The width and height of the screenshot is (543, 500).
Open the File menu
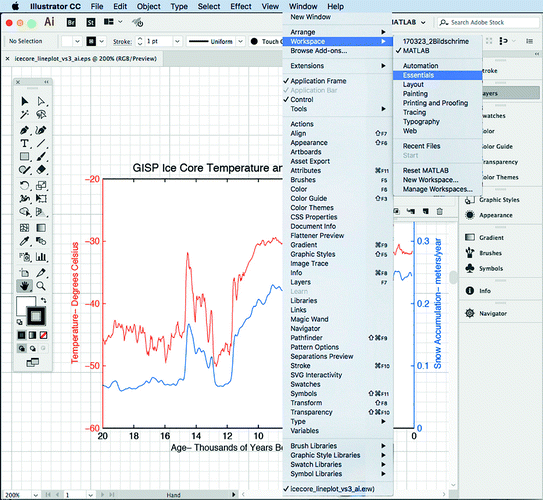click(97, 6)
